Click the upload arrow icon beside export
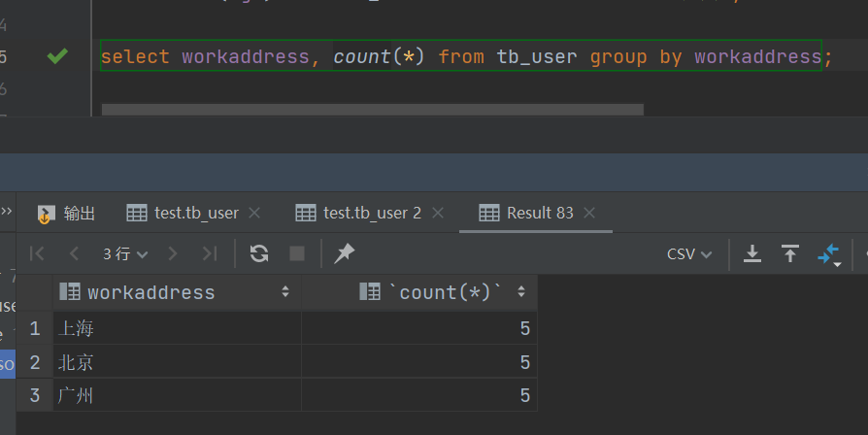Image resolution: width=868 pixels, height=435 pixels. click(790, 253)
